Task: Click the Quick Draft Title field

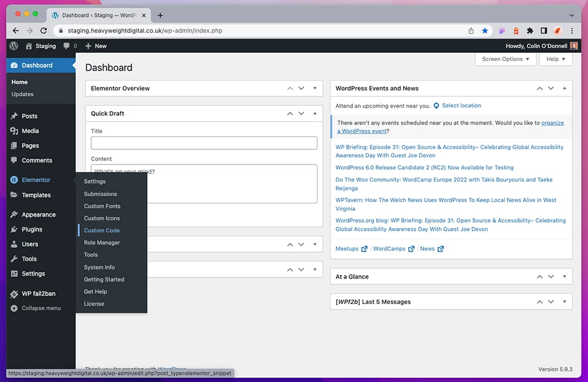Action: coord(204,143)
